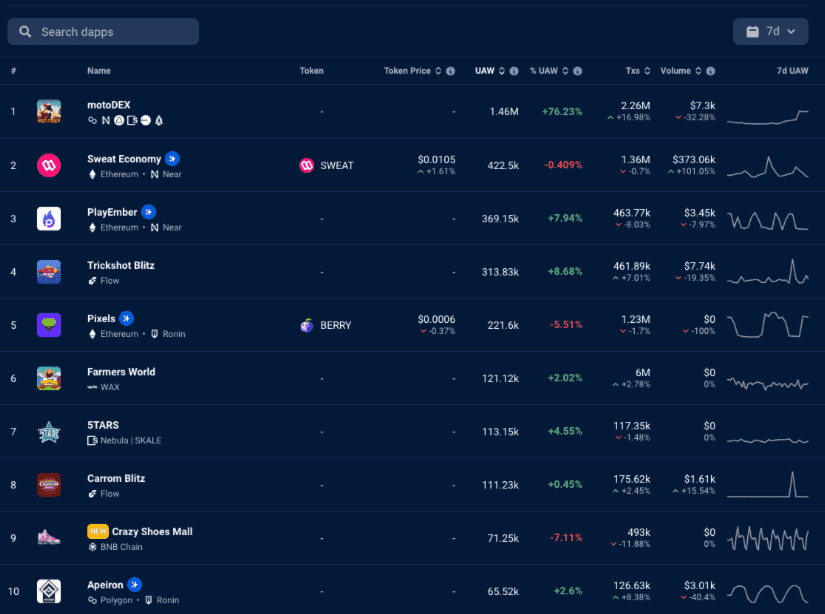Click Trickshot Blitz Flow chain label
This screenshot has height=614, width=825.
[109, 281]
